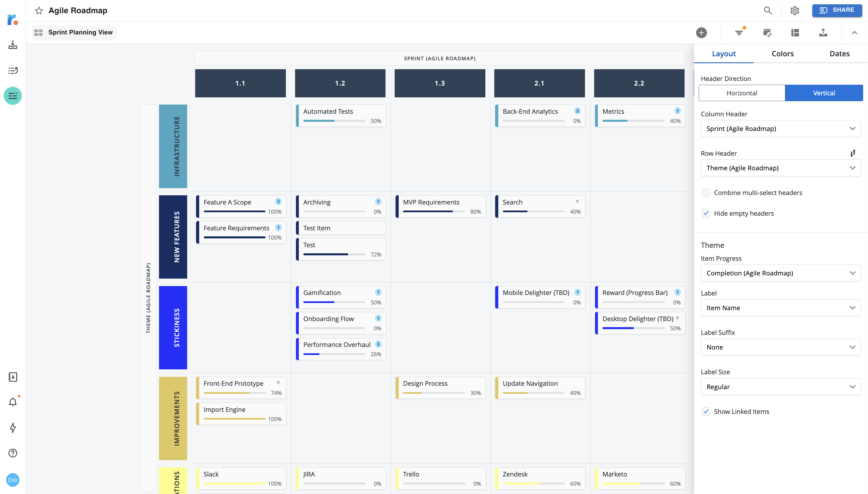Expand the Desktop Delighter (TBD) triangle
Screen dimensions: 868x494
tap(677, 318)
